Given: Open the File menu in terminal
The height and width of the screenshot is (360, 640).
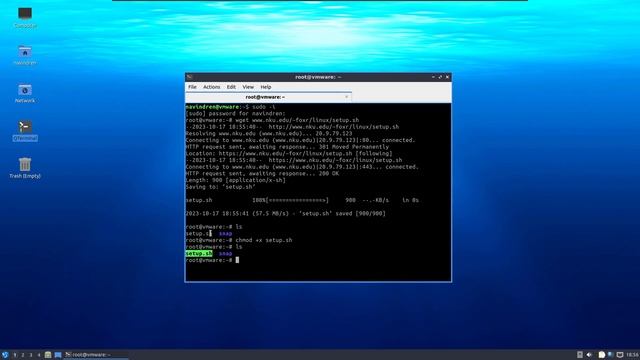Looking at the screenshot, I should (x=192, y=87).
